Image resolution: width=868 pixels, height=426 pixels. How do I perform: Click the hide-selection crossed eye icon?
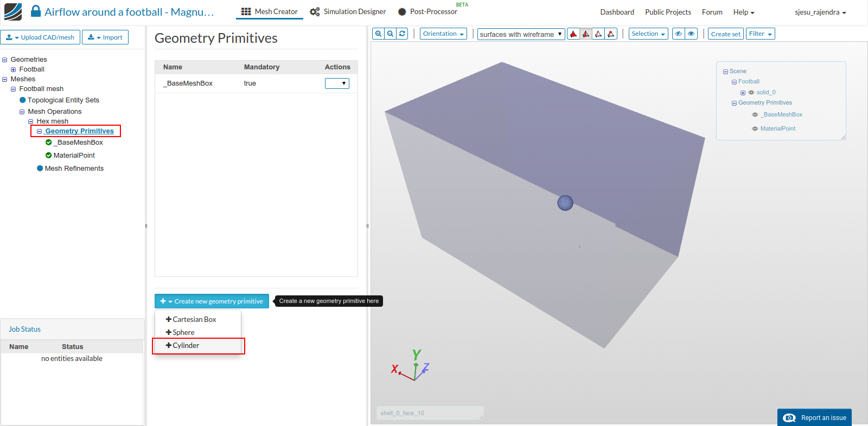[x=679, y=34]
